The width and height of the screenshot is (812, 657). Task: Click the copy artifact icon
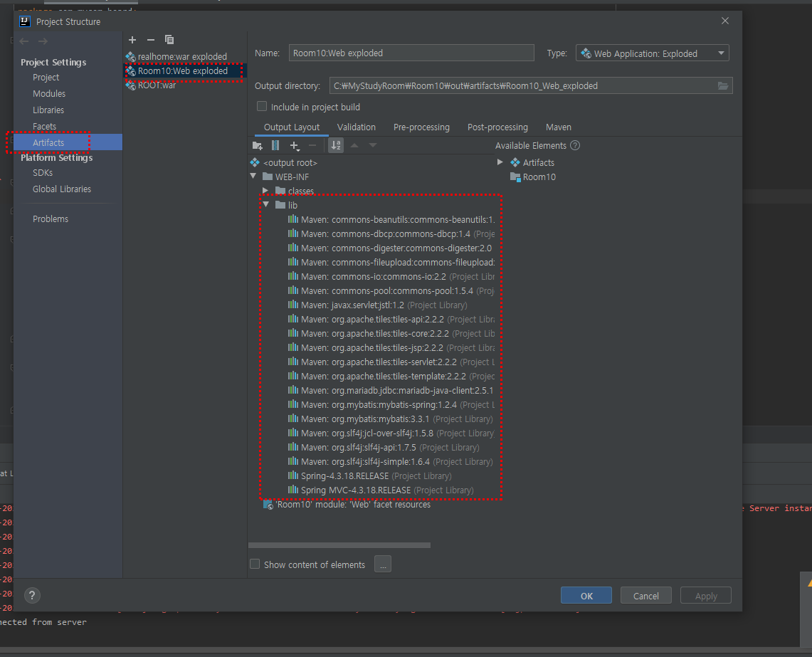(x=169, y=40)
